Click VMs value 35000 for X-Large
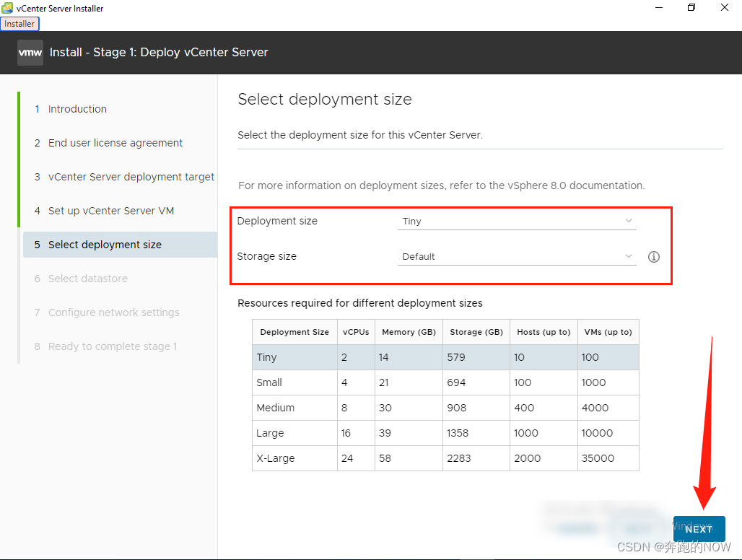The width and height of the screenshot is (742, 560). click(x=598, y=458)
